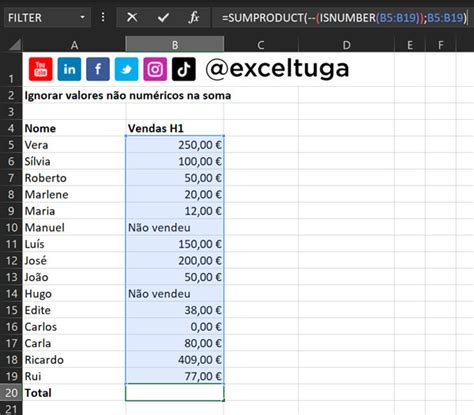
Task: Select the cell with name Marlene
Action: tap(74, 194)
